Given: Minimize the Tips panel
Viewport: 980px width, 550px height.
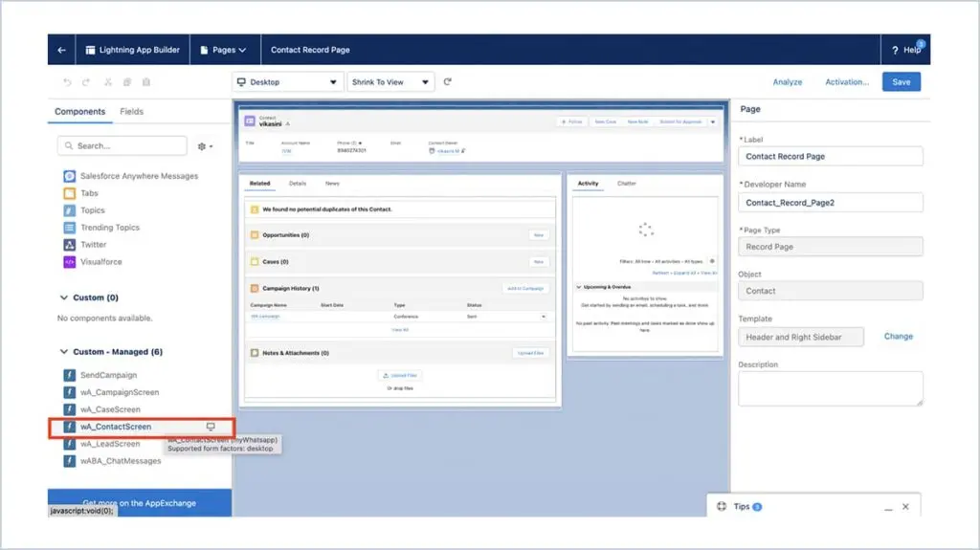Looking at the screenshot, I should (888, 508).
